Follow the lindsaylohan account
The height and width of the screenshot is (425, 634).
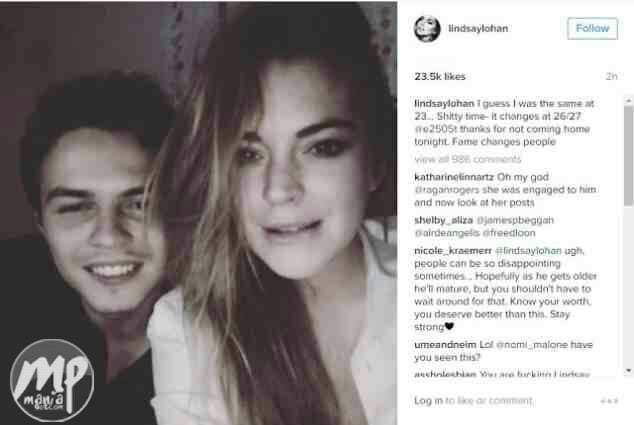pos(592,28)
